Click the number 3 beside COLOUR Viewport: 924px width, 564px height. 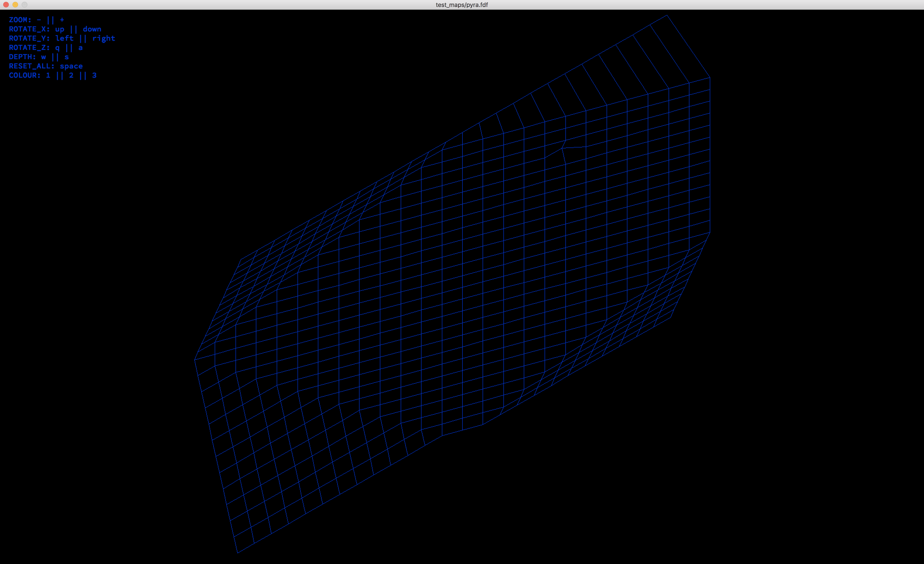pyautogui.click(x=94, y=75)
